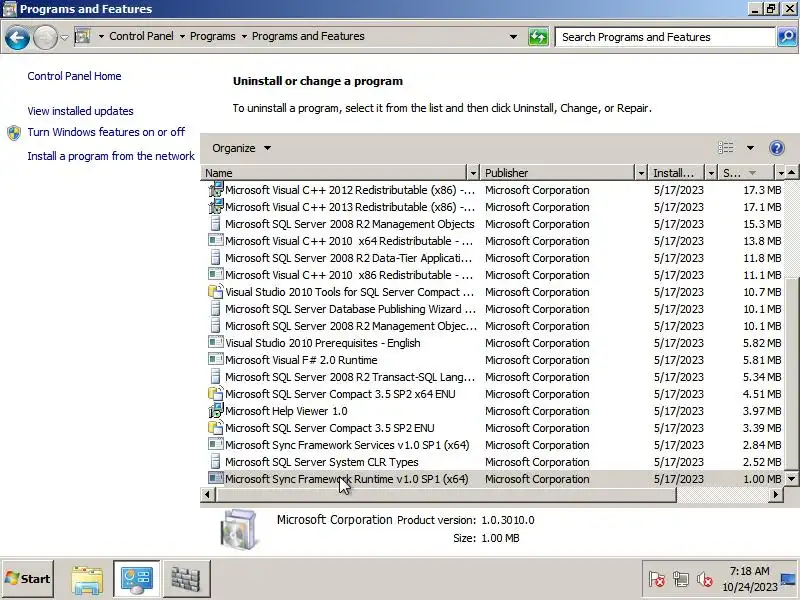Click Visual C++ 2010 x86 Redistributable icon

point(216,274)
